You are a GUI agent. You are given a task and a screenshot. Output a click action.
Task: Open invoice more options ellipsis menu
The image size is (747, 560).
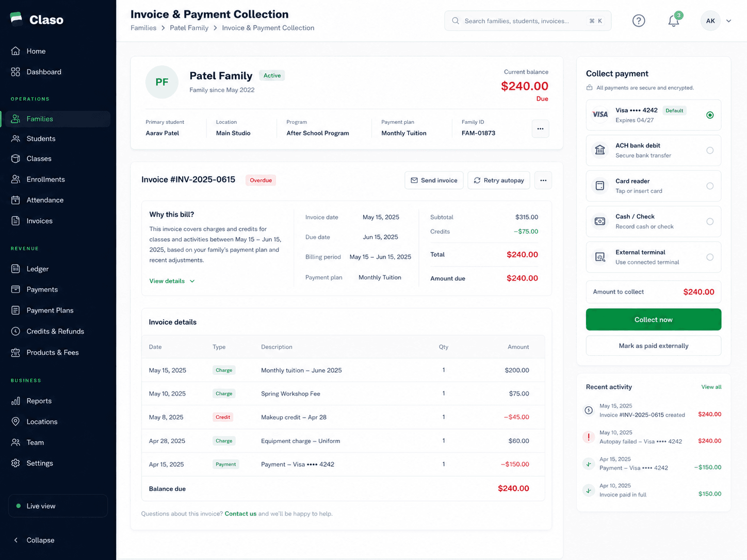[543, 180]
